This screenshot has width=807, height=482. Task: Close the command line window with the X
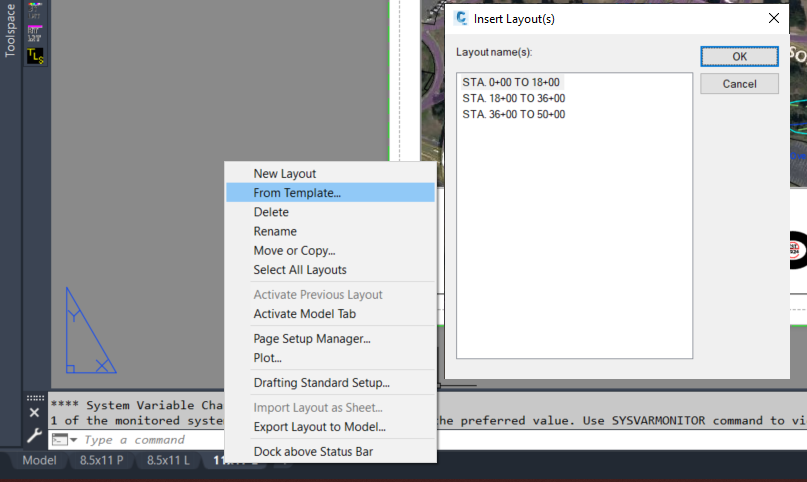click(x=34, y=413)
